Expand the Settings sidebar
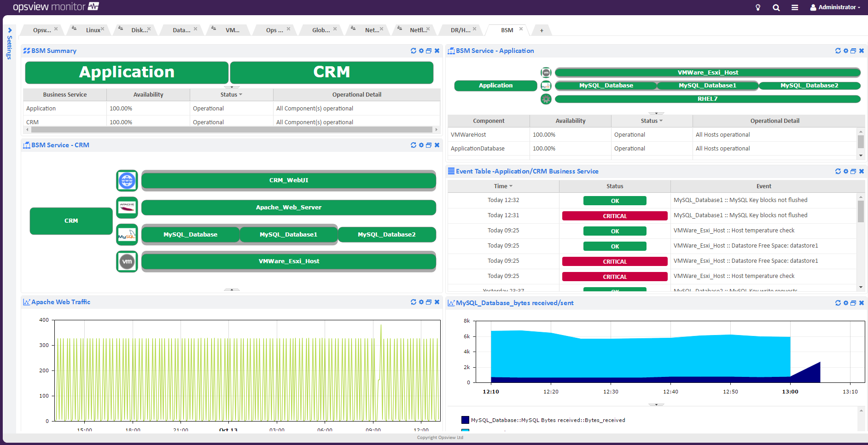The width and height of the screenshot is (868, 445). (10, 30)
